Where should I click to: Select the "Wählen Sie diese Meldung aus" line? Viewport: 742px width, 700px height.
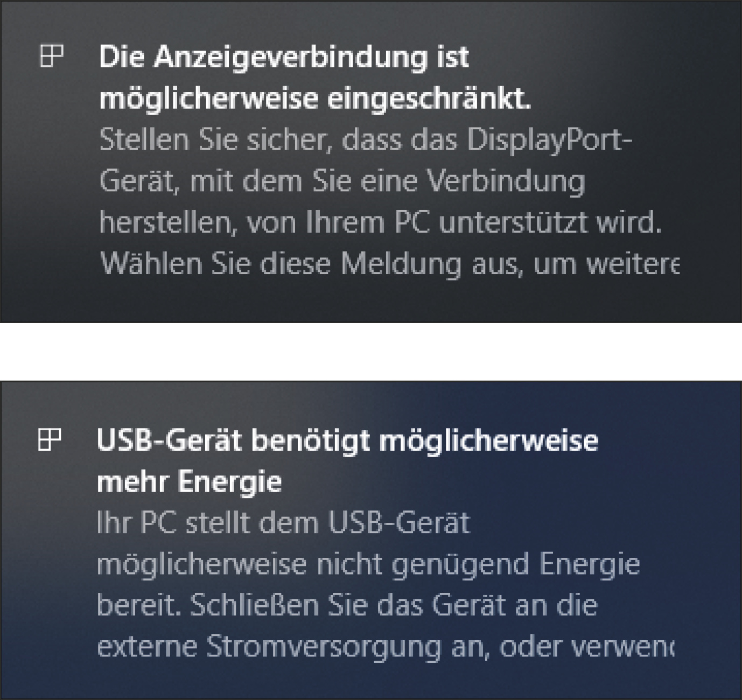pos(389,264)
